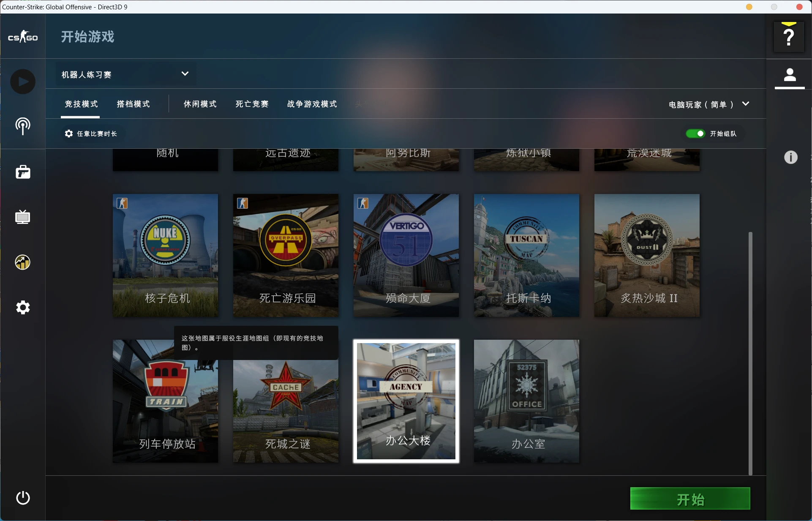Select the 荒漠迷城 map card

647,160
